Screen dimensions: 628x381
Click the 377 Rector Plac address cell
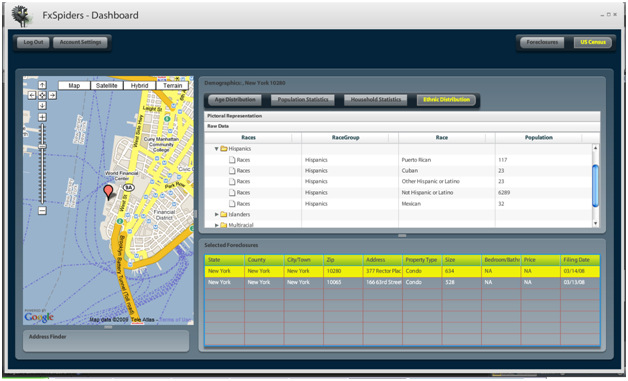(x=382, y=271)
